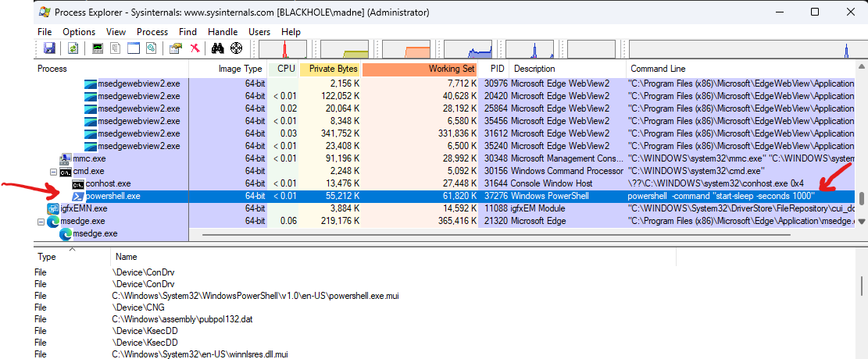Click the yellow commit history mini graph

tap(345, 49)
